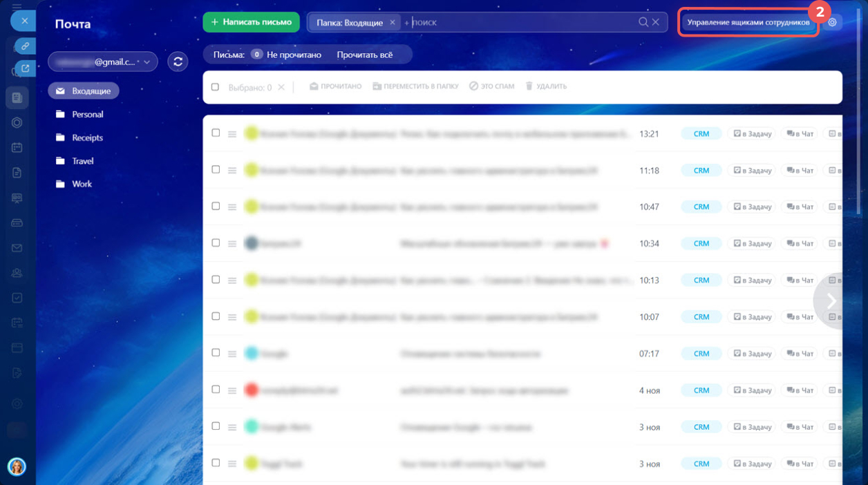Click 'Написать письмо' button
868x485 pixels.
coord(251,22)
